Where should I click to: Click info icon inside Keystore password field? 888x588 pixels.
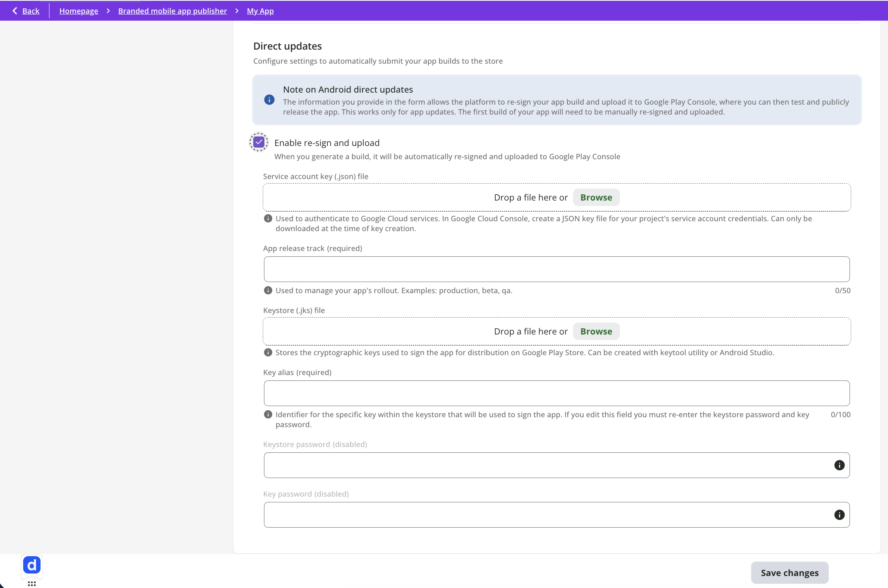(x=839, y=465)
